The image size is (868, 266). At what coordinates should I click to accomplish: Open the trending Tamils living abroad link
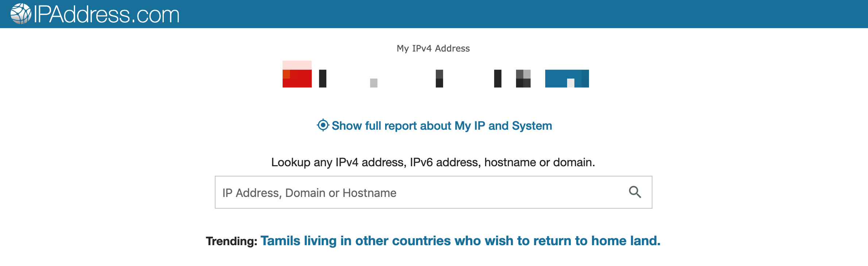pyautogui.click(x=460, y=241)
